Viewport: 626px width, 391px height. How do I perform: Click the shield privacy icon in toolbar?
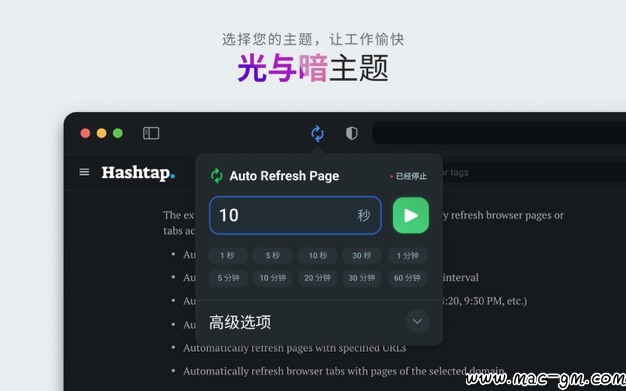coord(351,133)
